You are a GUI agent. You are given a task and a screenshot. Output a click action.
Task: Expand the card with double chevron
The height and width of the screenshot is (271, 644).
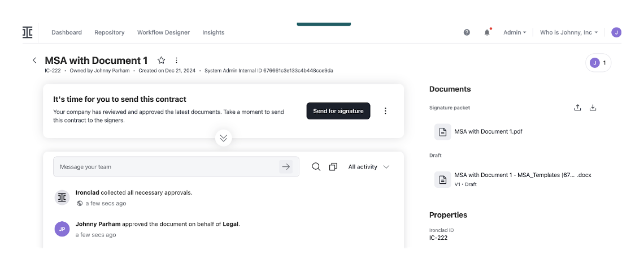coord(224,138)
